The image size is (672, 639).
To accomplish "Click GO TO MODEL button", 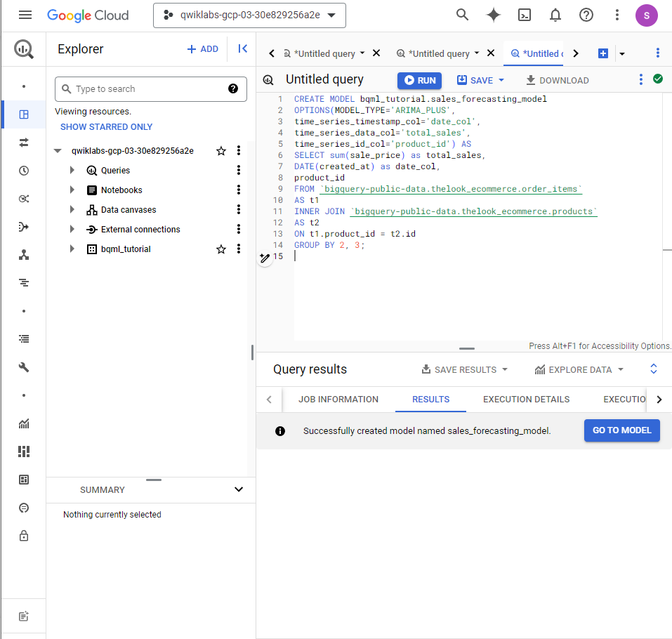I will (622, 430).
